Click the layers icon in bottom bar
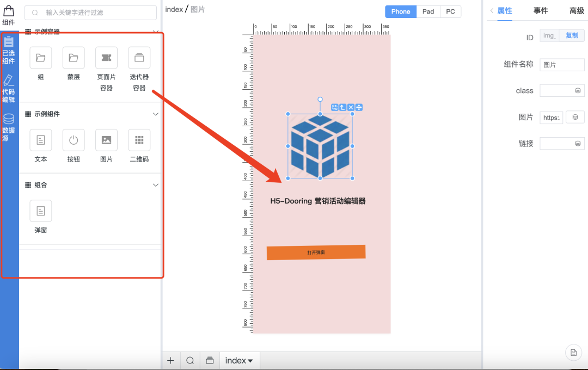The image size is (588, 370). [x=210, y=361]
